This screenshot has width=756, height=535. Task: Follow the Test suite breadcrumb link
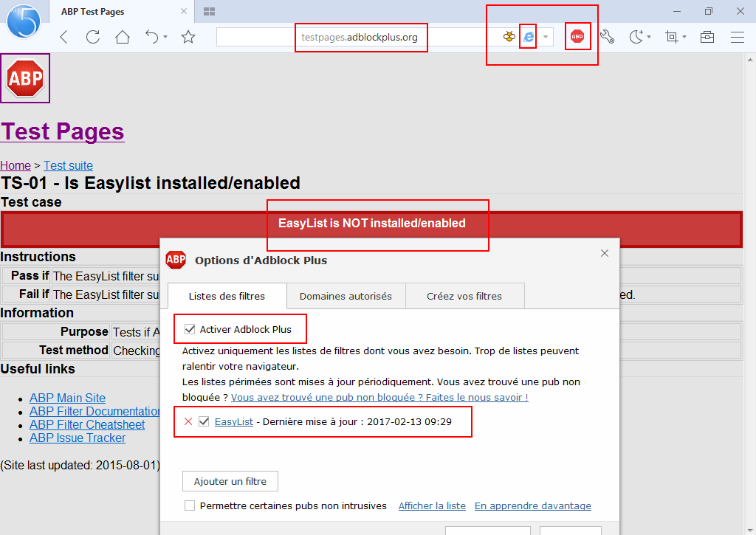pos(68,165)
